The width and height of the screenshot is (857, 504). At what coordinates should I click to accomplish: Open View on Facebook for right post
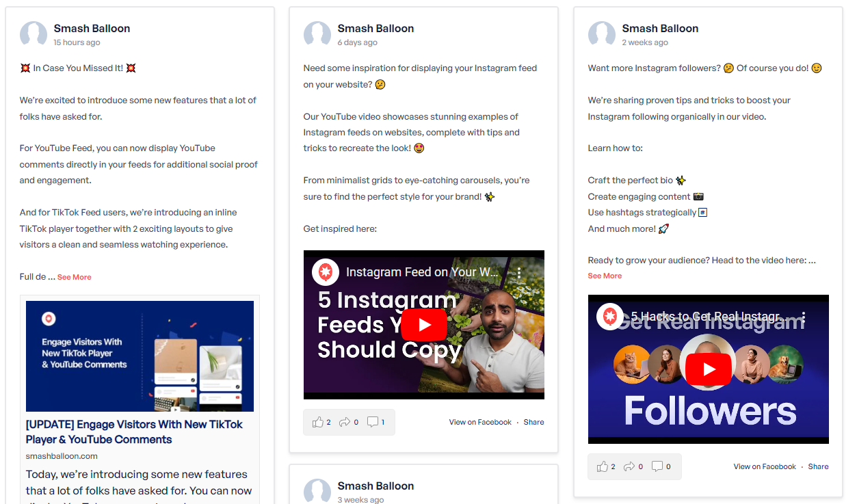765,466
